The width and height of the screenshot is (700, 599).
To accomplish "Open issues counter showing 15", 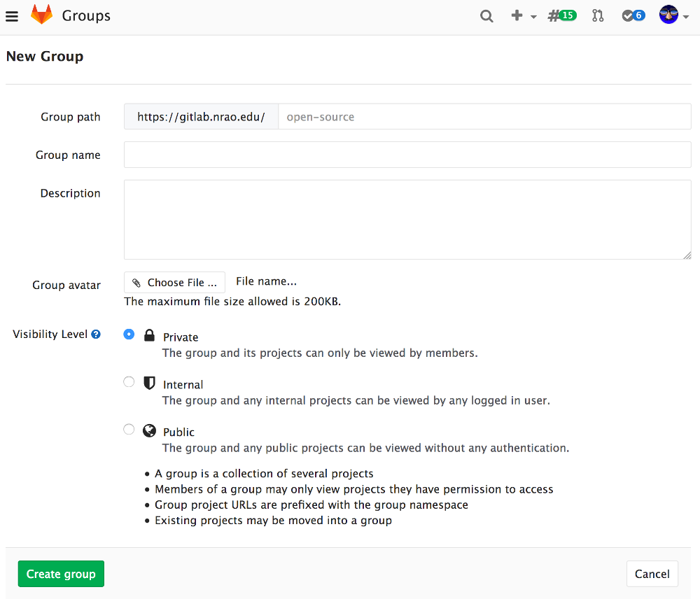I will point(562,16).
